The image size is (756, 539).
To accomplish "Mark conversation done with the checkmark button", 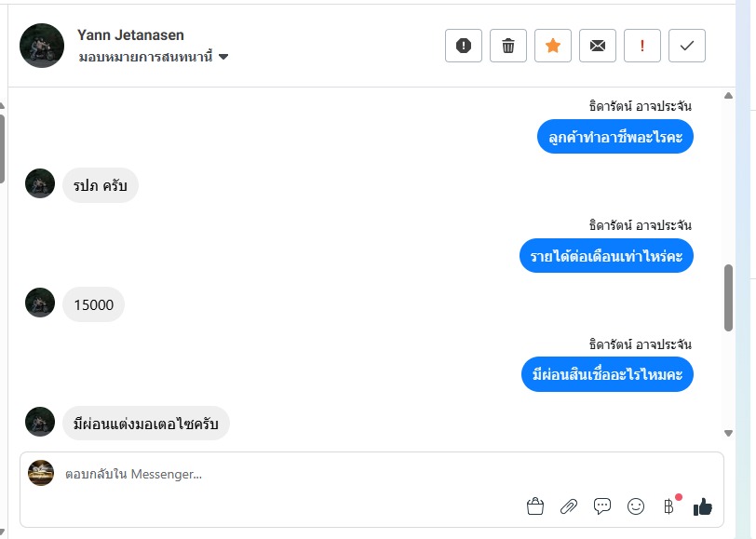I will pyautogui.click(x=687, y=46).
